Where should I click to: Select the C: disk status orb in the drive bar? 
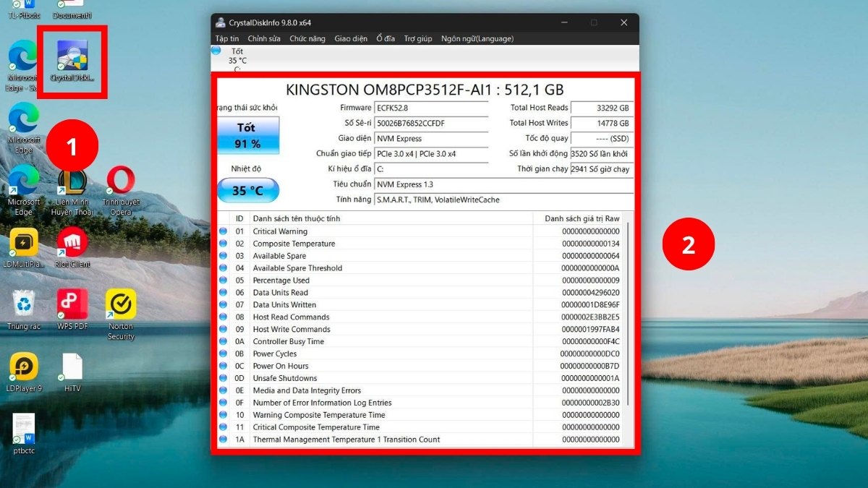[x=216, y=51]
